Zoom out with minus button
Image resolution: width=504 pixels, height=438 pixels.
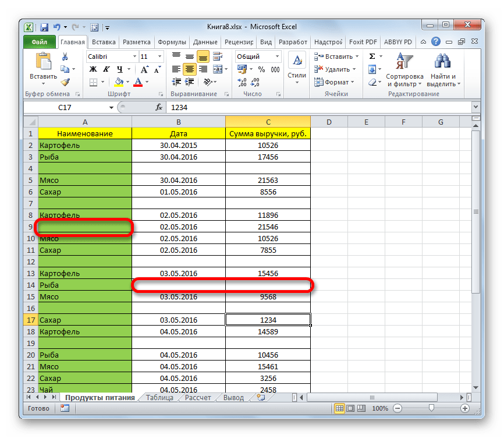pyautogui.click(x=397, y=408)
